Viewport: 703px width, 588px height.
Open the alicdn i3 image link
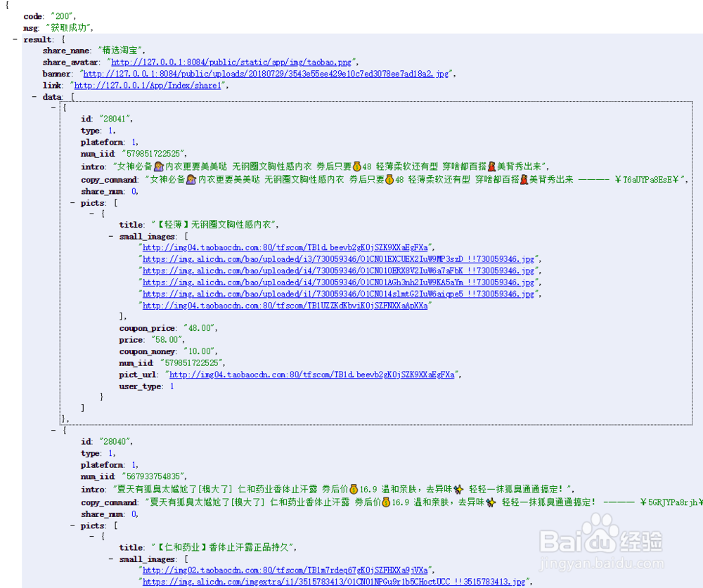[x=339, y=259]
